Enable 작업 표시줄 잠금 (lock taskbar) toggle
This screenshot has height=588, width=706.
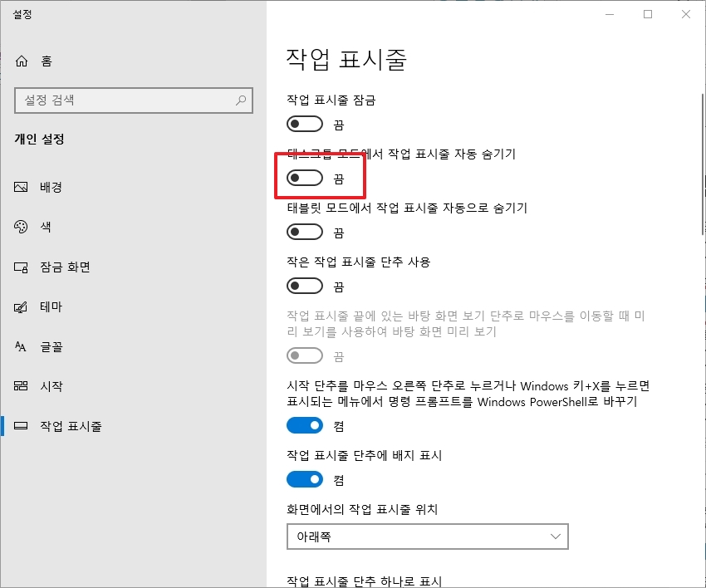(x=304, y=123)
